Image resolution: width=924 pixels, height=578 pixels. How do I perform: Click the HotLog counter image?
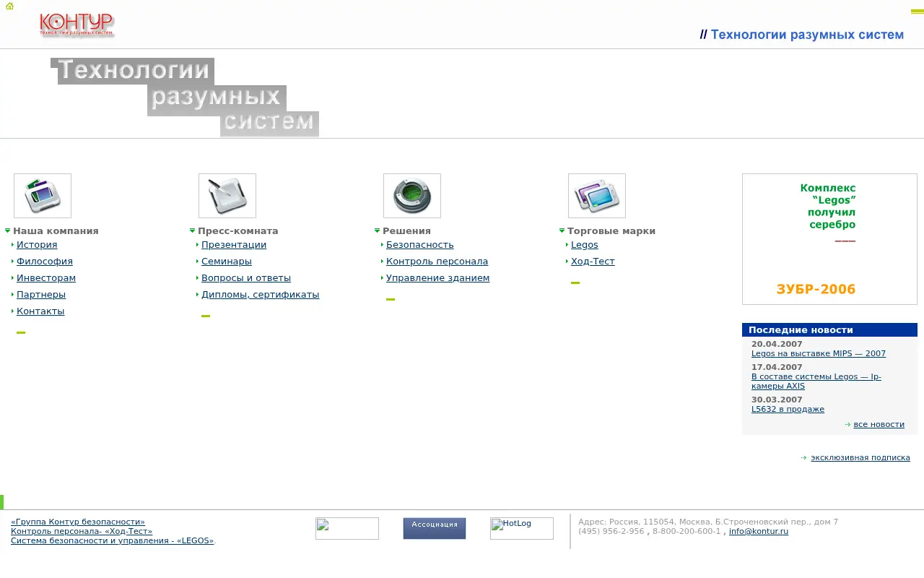pos(522,528)
